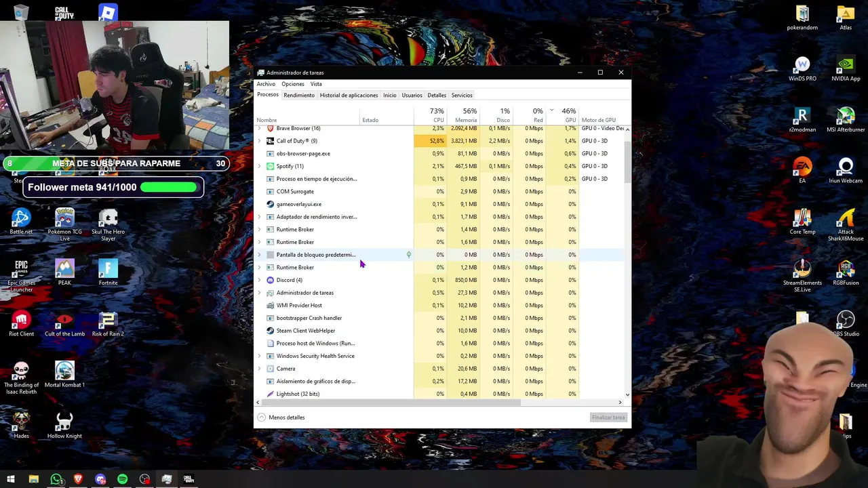Expand the Brave Browser (16) process group
Viewport: 868px width, 488px height.
(x=259, y=128)
